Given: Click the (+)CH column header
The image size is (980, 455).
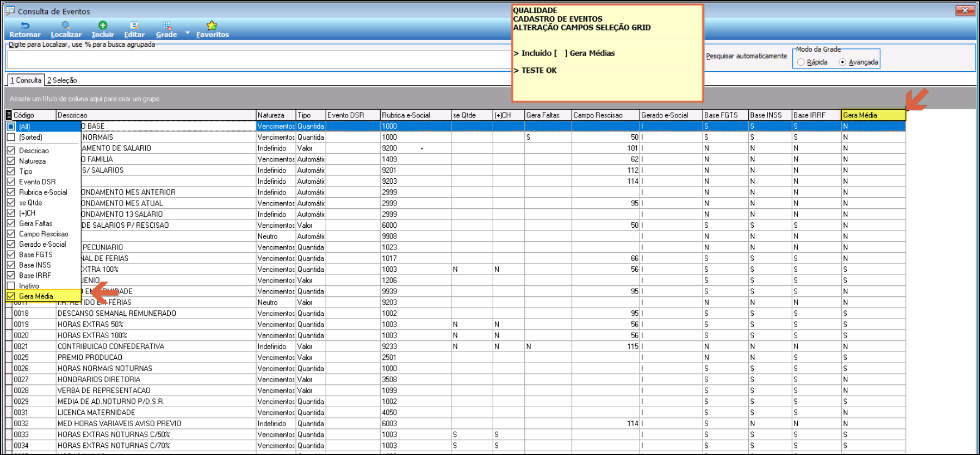Looking at the screenshot, I should tap(508, 115).
